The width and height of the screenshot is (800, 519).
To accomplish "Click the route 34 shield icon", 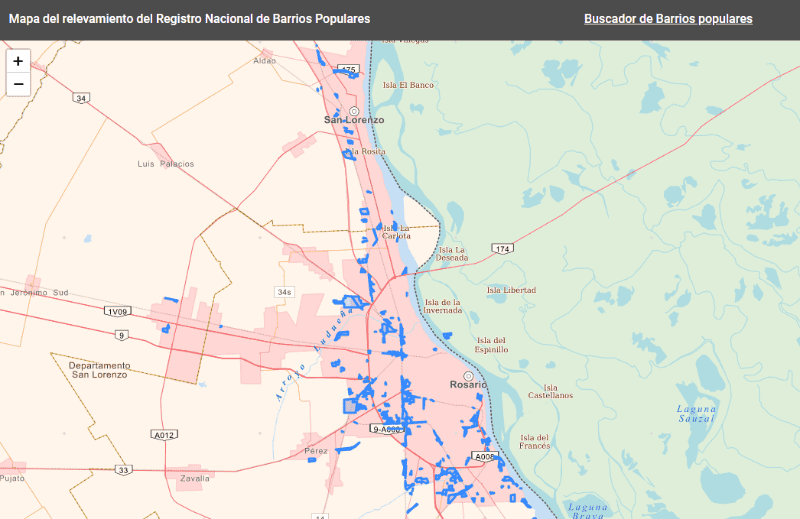I will tap(81, 98).
